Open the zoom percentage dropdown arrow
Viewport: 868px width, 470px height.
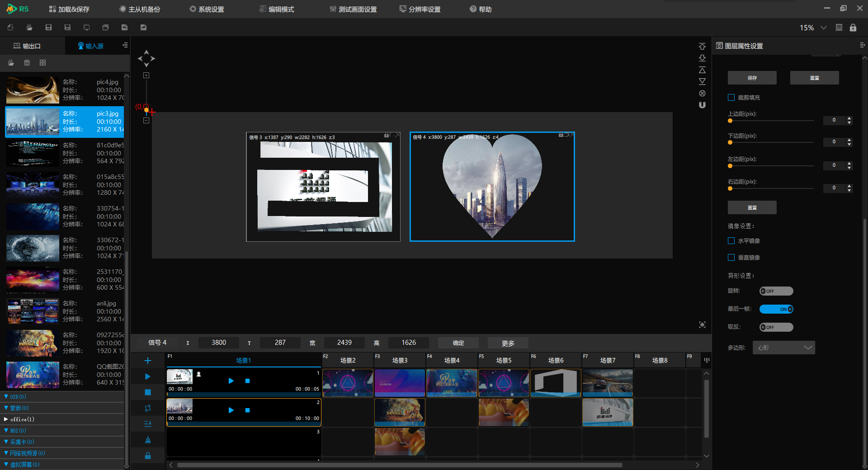point(824,28)
